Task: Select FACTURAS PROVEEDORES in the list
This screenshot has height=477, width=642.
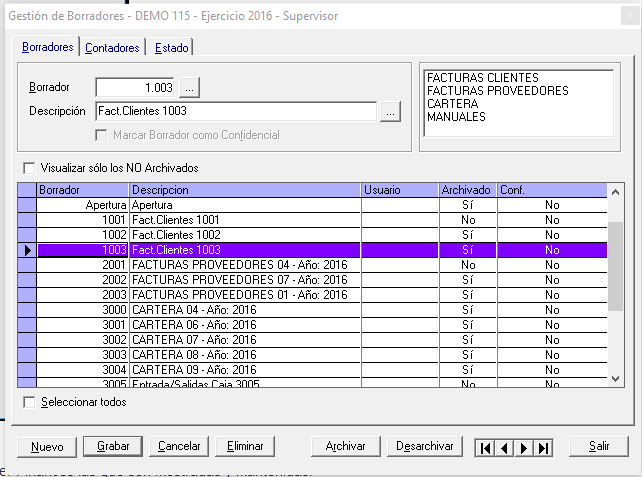Action: tap(498, 91)
